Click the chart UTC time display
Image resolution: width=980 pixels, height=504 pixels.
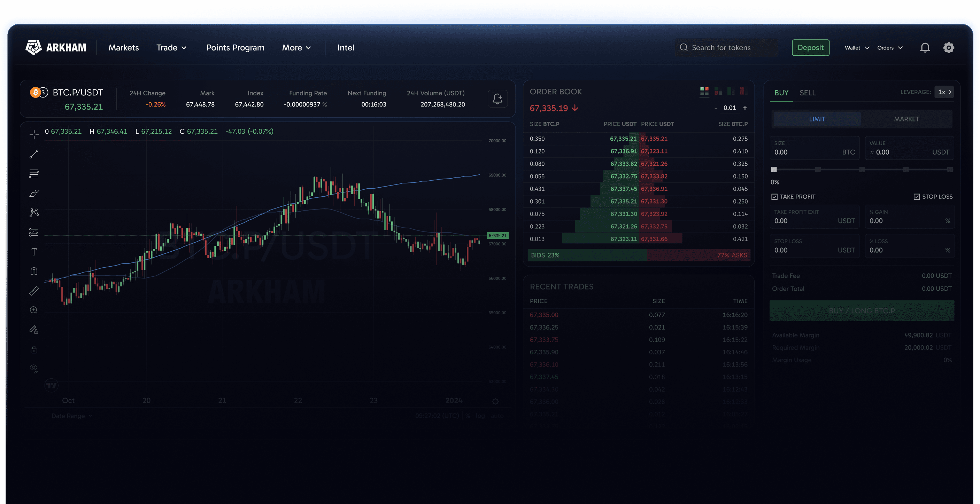(x=437, y=416)
